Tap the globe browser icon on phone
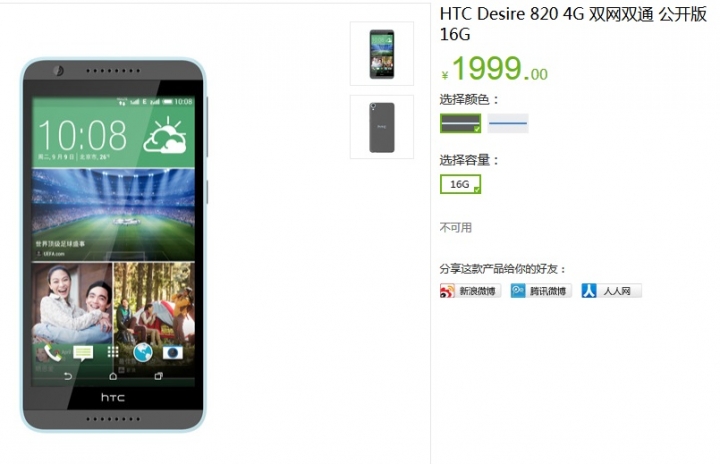This screenshot has height=464, width=720. pyautogui.click(x=143, y=353)
